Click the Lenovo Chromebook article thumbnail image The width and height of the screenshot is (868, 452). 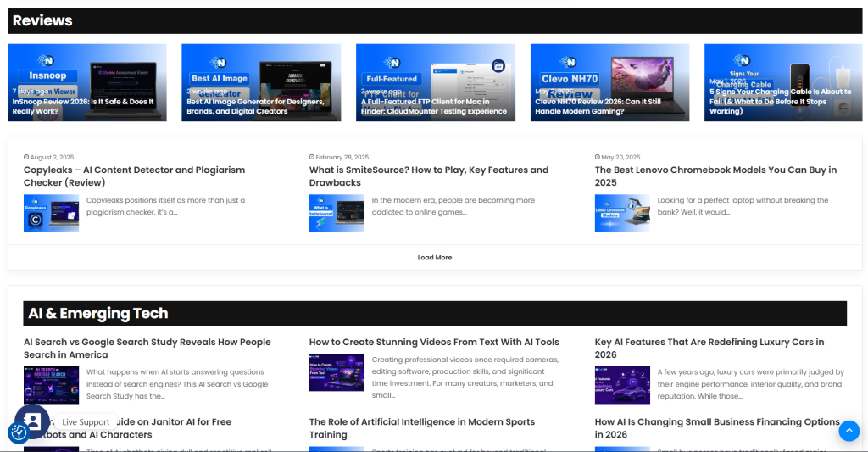point(622,213)
